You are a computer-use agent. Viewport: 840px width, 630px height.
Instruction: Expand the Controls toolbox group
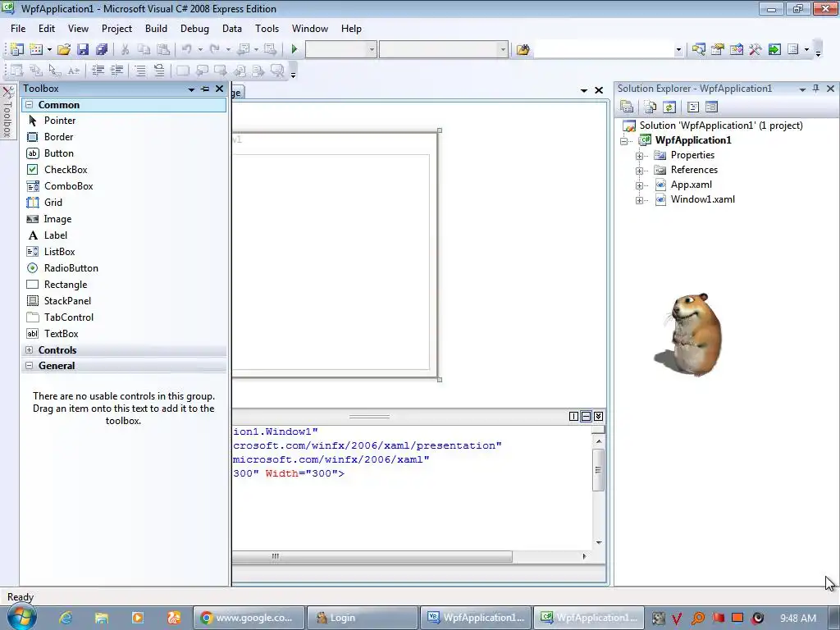click(x=29, y=349)
